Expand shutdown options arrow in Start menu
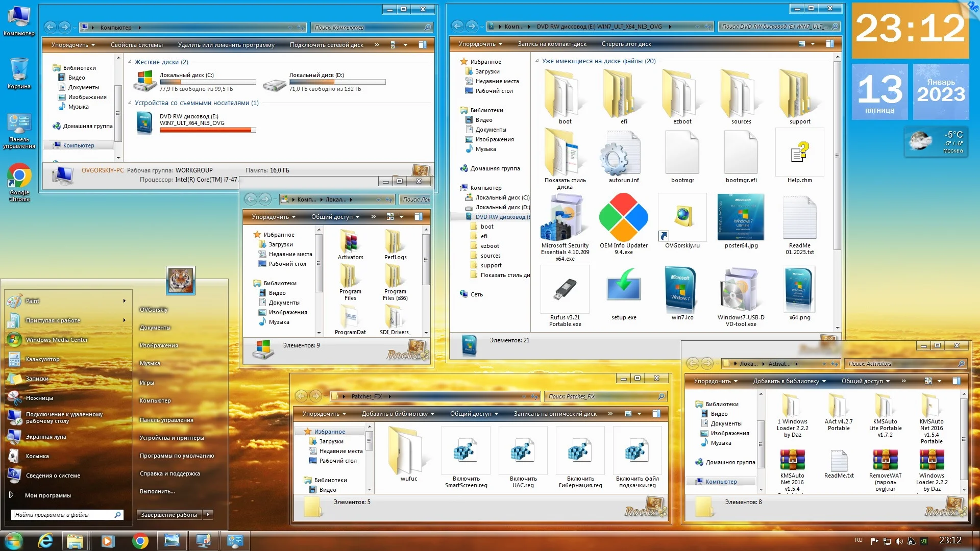The width and height of the screenshot is (980, 551). [208, 515]
